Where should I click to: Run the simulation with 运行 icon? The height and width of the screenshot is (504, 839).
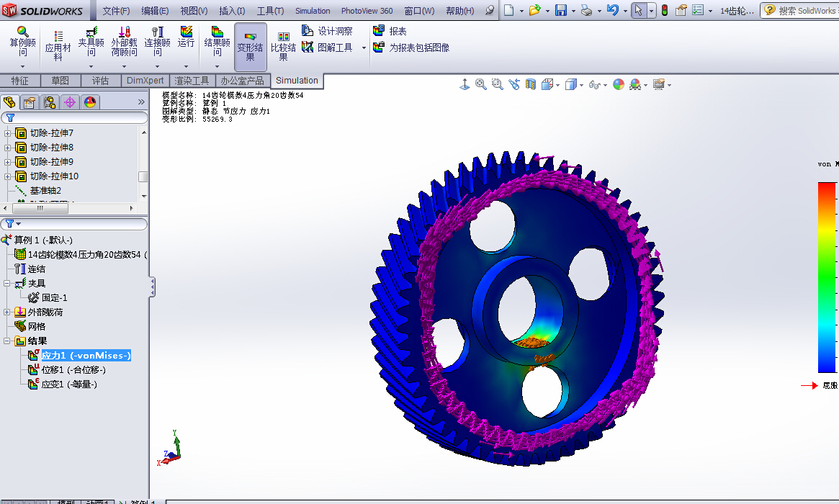point(187,37)
